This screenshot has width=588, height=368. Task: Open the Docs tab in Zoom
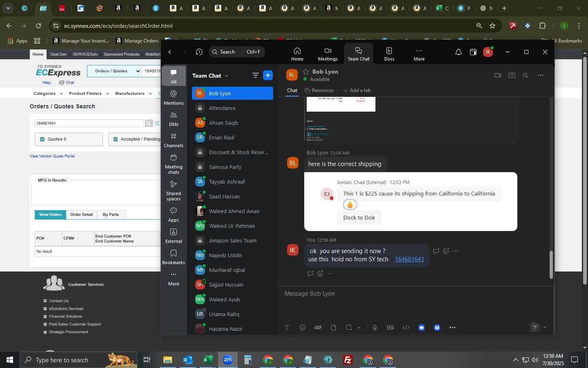389,54
